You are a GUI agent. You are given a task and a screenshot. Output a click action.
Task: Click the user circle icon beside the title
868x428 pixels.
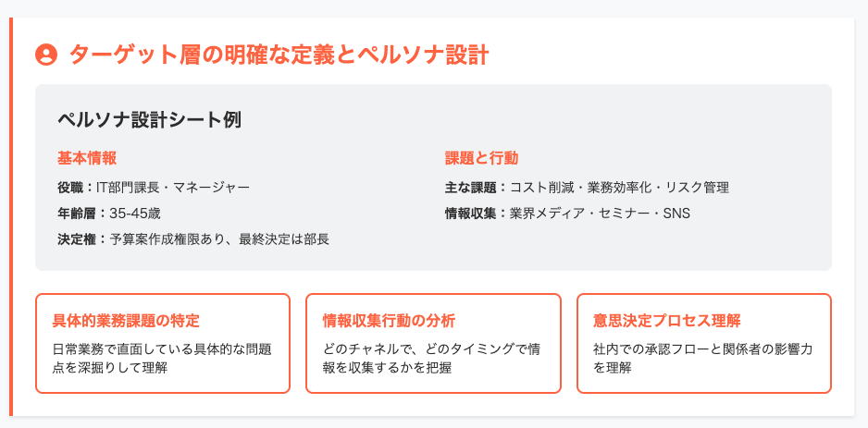point(46,55)
